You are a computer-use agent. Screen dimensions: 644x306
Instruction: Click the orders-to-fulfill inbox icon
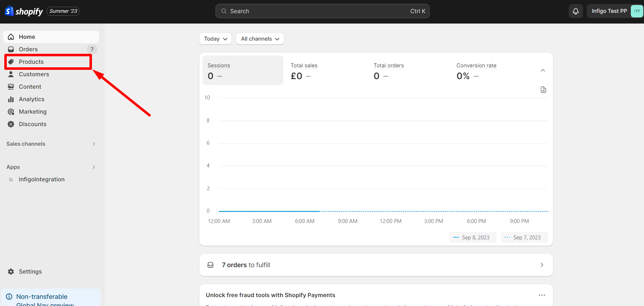tap(211, 265)
